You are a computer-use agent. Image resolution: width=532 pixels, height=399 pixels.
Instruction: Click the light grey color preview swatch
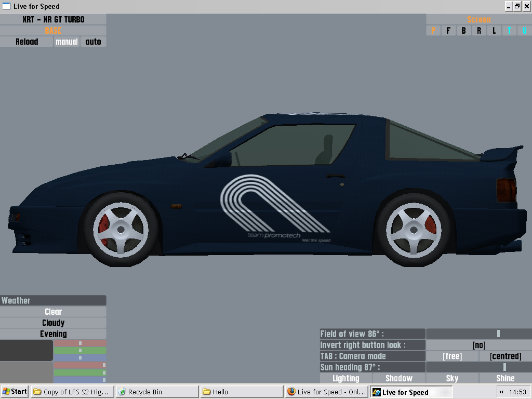26,373
